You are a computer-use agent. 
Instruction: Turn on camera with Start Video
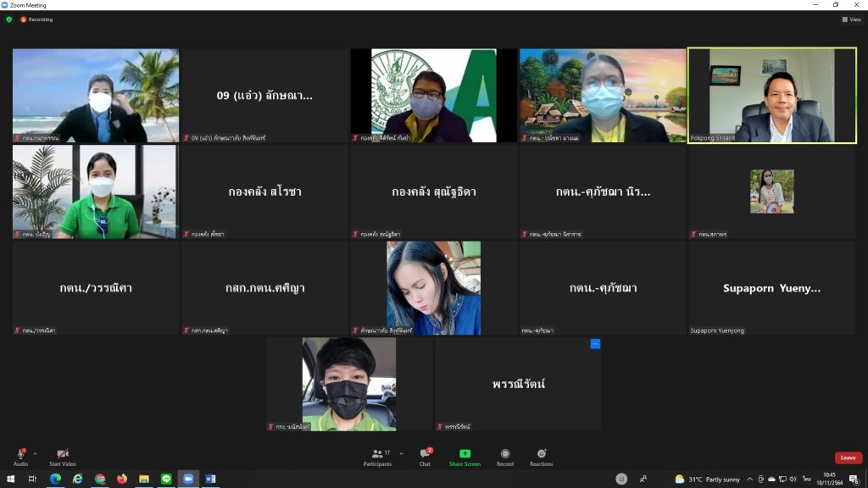tap(62, 455)
